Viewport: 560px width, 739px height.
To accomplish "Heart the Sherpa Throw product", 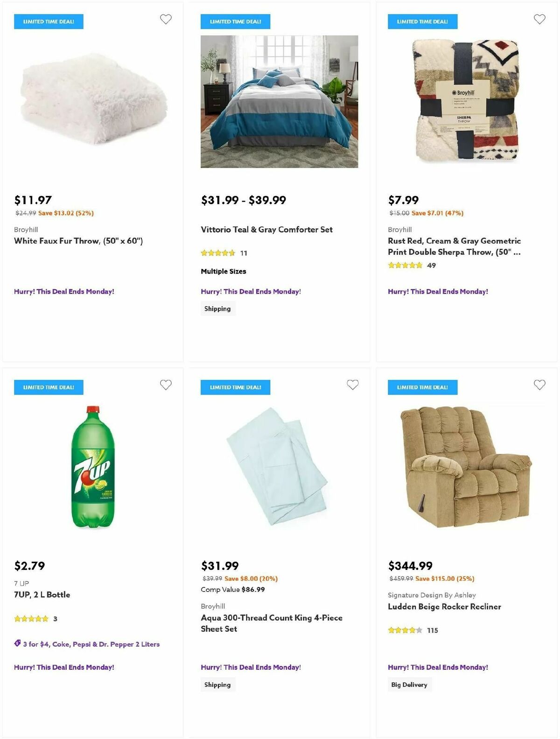I will tap(539, 20).
